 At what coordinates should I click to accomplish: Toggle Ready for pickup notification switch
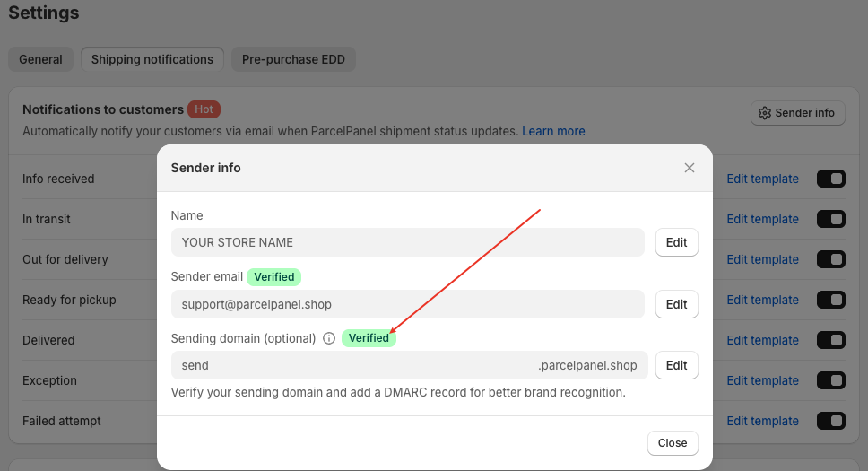point(831,300)
